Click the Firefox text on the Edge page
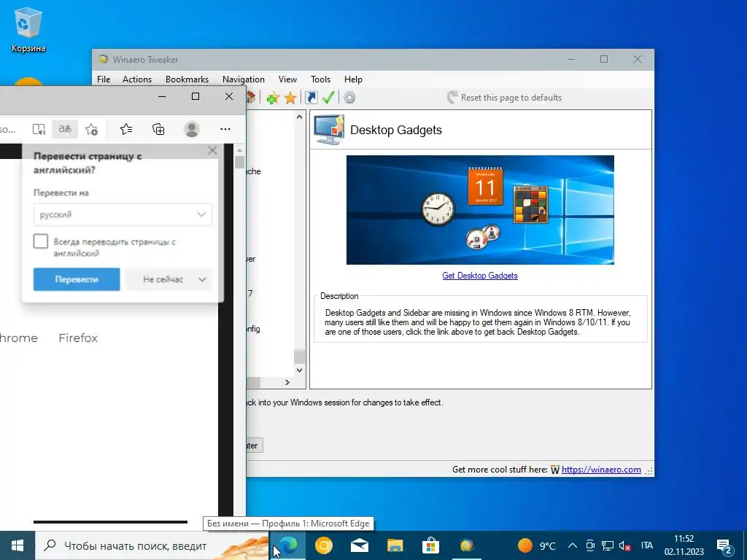 point(78,338)
